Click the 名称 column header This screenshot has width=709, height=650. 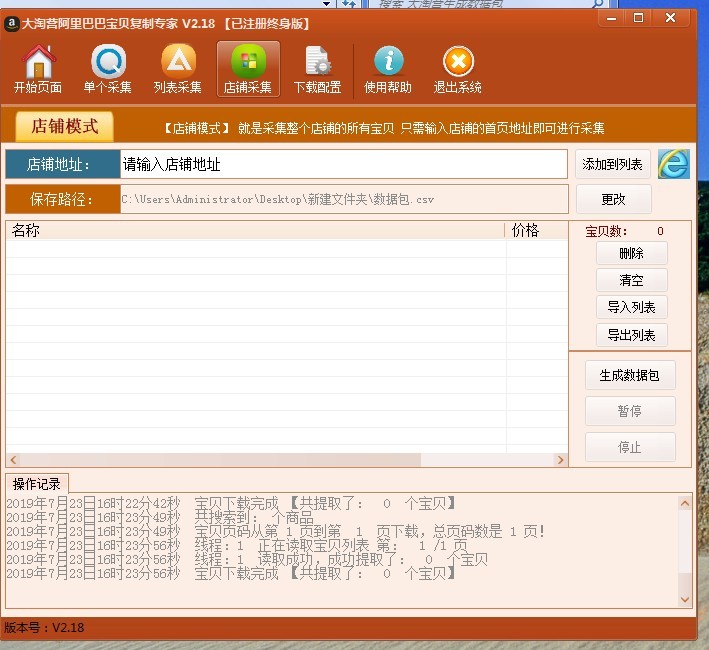click(x=255, y=230)
